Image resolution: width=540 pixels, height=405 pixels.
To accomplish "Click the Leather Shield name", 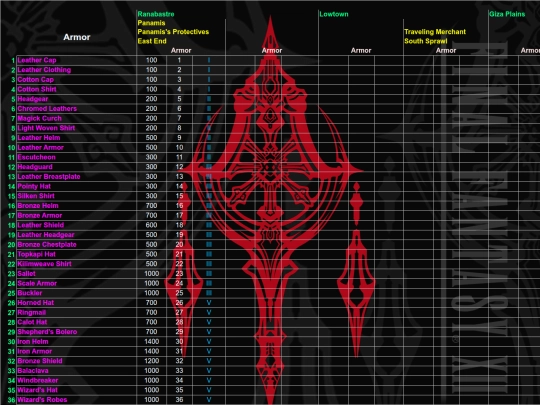I will (41, 225).
